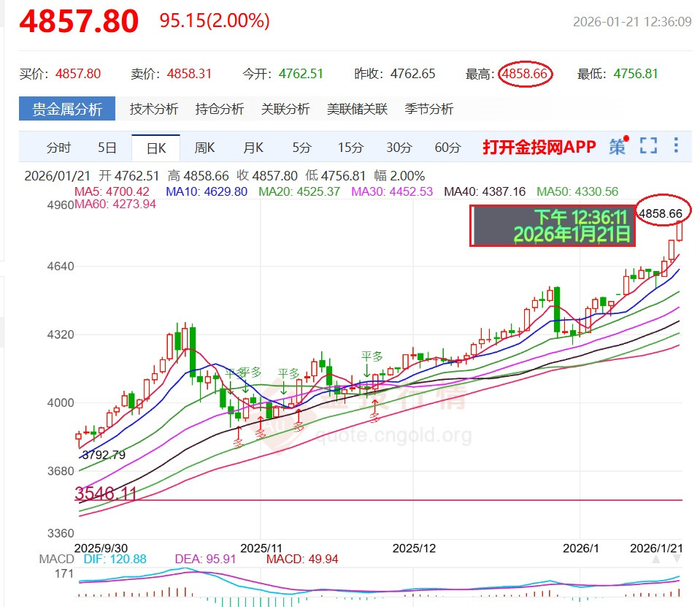Click the 3546.11 horizontal line label
Viewport: 700px width, 607px height.
(x=106, y=493)
